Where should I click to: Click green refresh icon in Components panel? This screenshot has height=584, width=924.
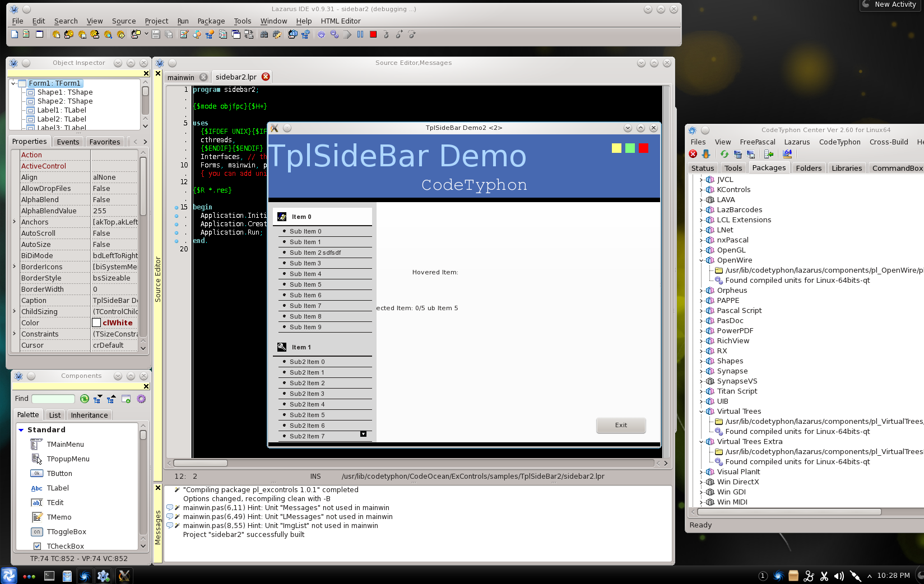[84, 399]
